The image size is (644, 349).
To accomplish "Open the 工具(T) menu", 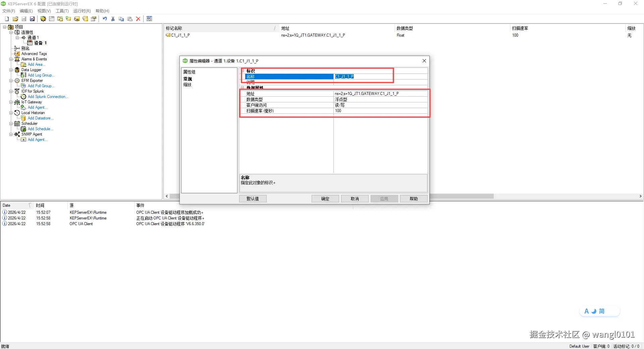I will pos(62,11).
